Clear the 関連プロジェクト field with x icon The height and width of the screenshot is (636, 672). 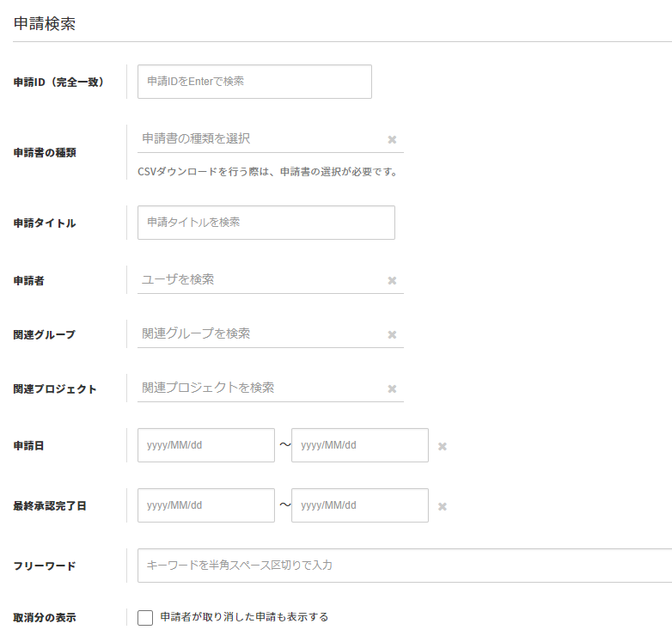coord(392,388)
